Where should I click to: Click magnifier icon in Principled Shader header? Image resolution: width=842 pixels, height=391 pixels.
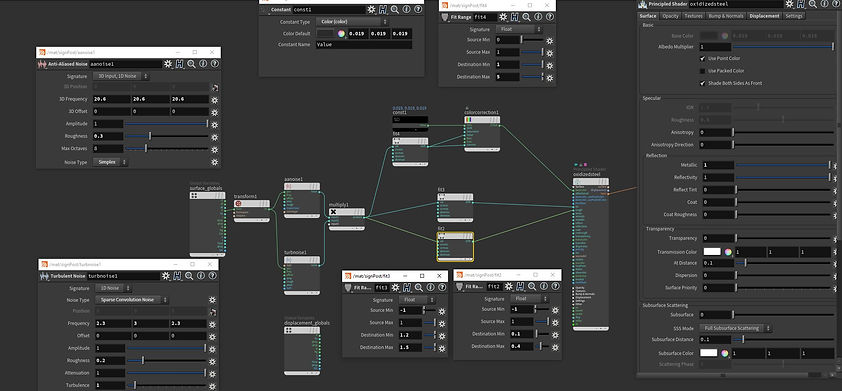812,4
